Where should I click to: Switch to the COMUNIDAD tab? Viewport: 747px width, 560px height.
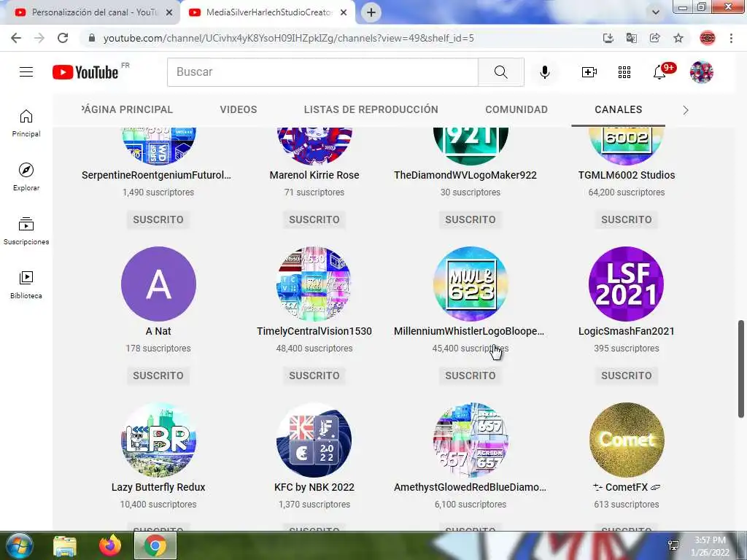point(516,109)
